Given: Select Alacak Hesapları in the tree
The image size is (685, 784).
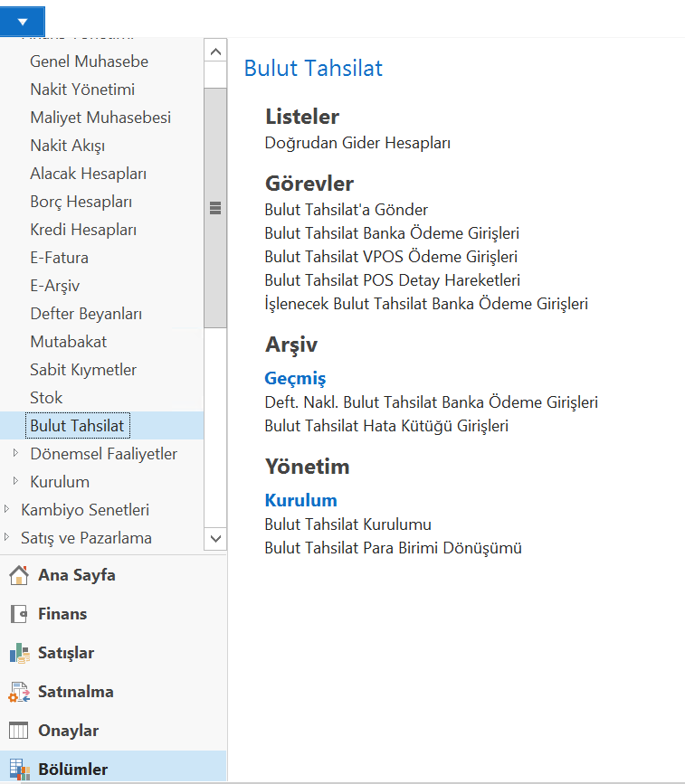Looking at the screenshot, I should coord(88,174).
